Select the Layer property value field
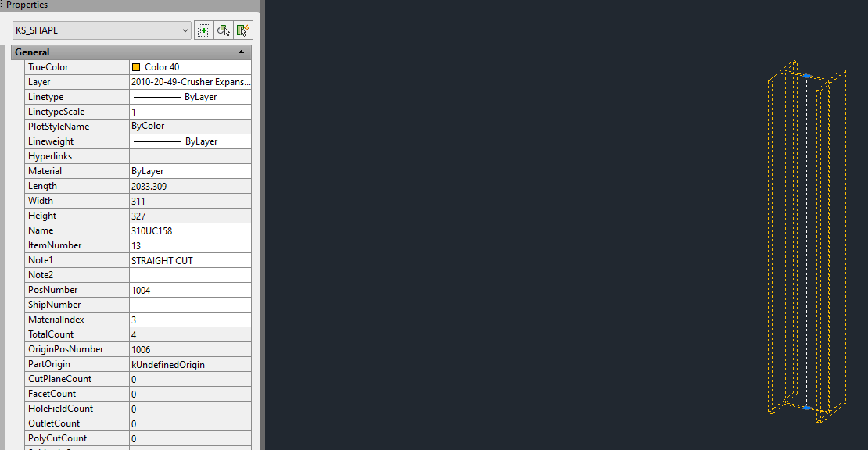The width and height of the screenshot is (868, 450). tap(191, 82)
